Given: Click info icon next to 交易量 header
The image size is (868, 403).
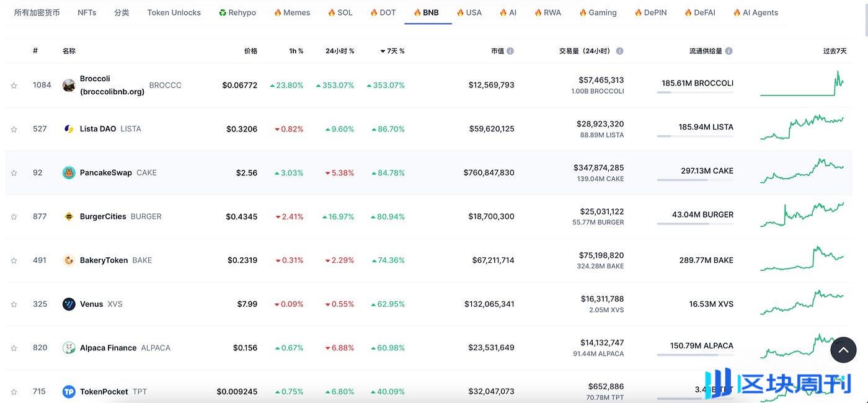Looking at the screenshot, I should click(x=619, y=51).
